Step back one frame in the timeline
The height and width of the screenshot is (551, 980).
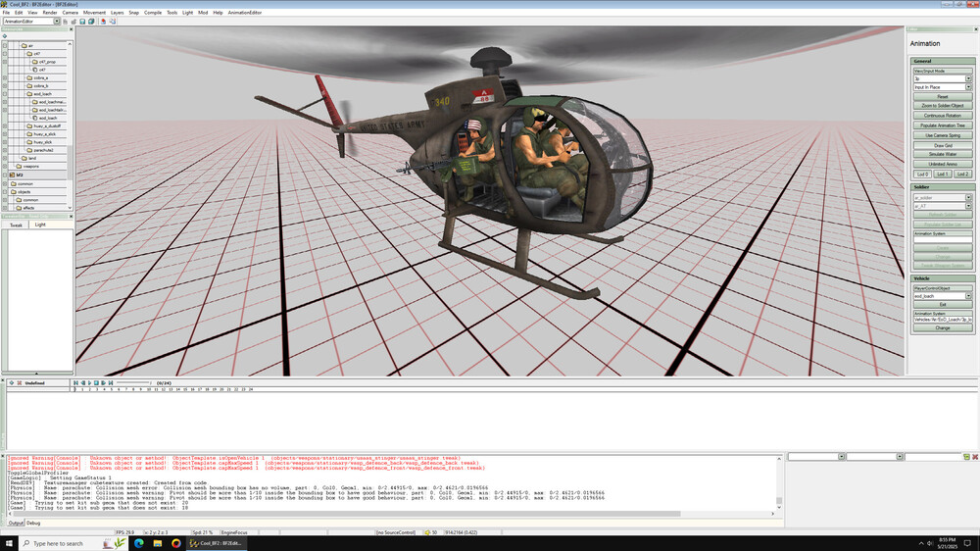82,382
